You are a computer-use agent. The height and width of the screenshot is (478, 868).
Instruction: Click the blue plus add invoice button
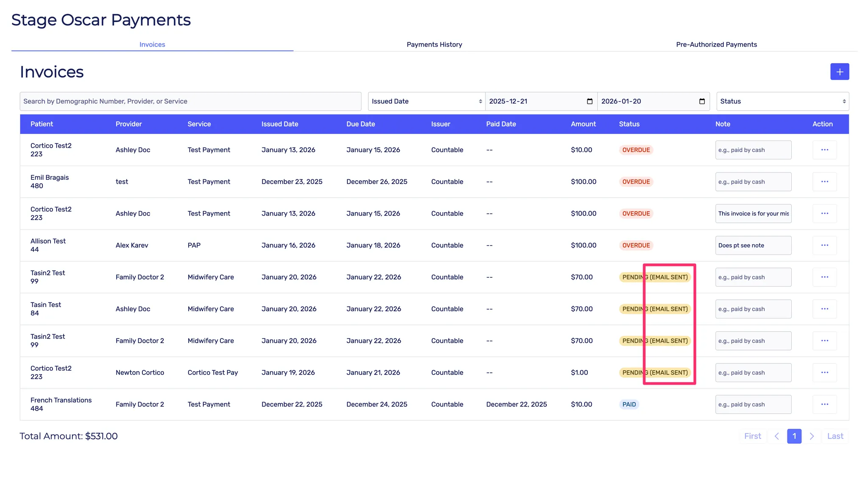point(839,72)
